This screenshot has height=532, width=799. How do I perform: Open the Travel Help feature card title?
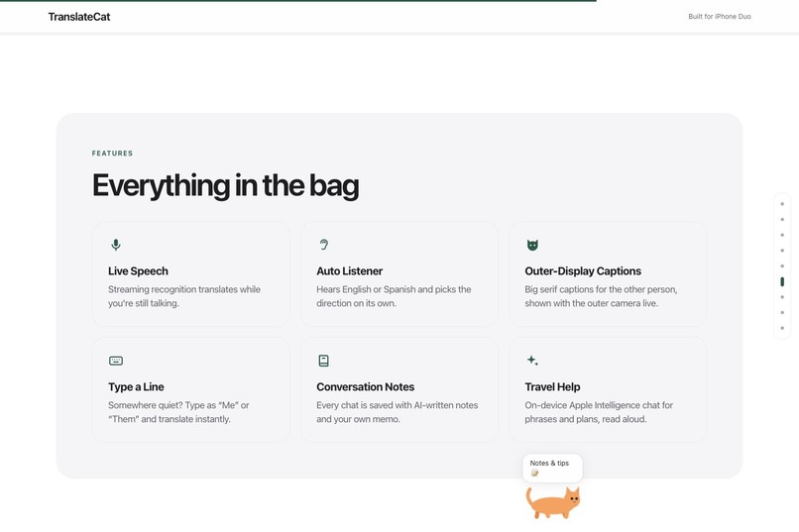pyautogui.click(x=552, y=387)
